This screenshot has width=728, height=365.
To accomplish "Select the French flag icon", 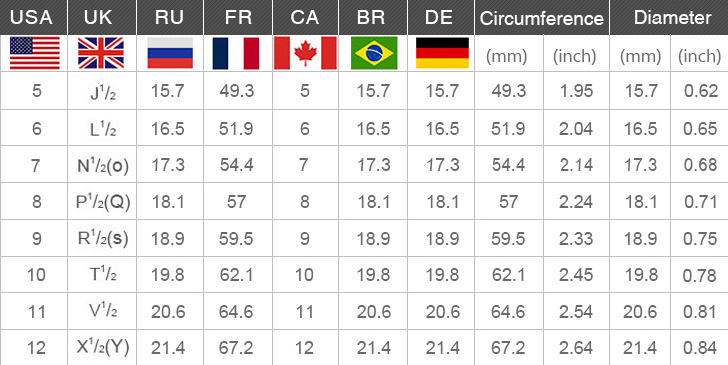I will coord(236,53).
